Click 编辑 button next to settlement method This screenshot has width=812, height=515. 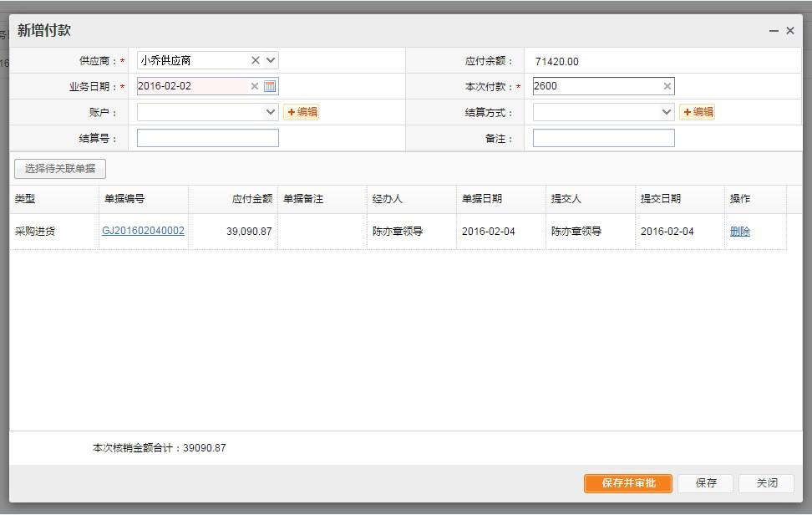click(x=698, y=112)
